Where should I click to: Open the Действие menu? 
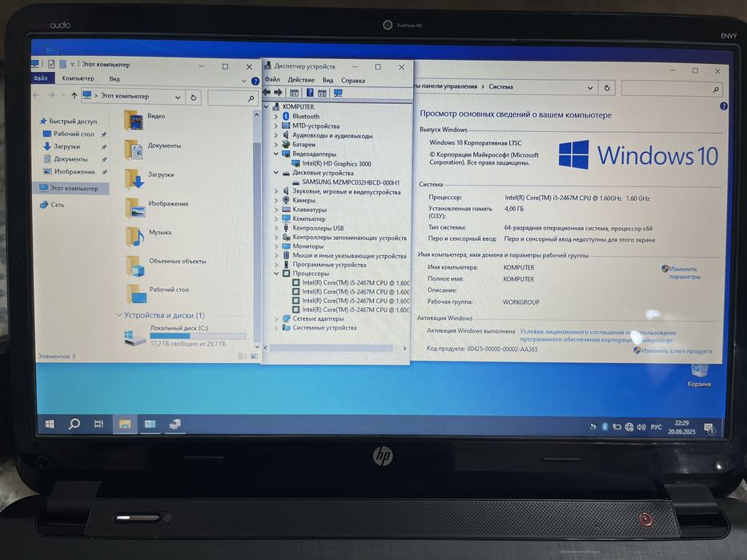(x=301, y=80)
